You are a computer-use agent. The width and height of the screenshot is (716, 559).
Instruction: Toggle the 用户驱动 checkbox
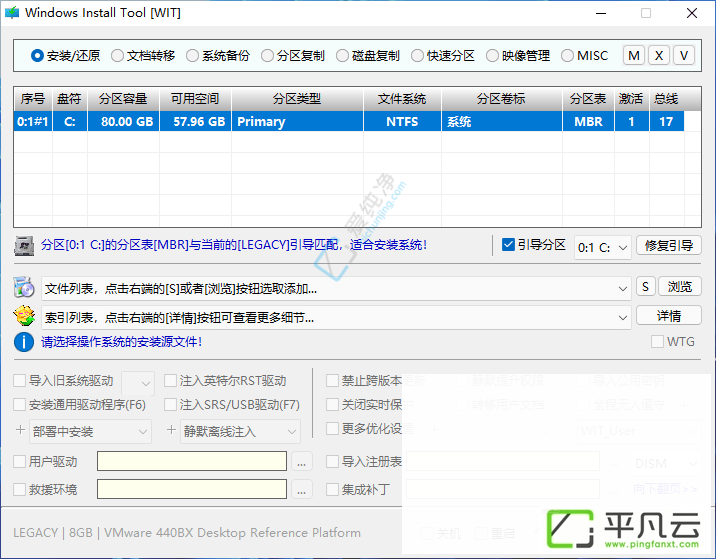20,461
